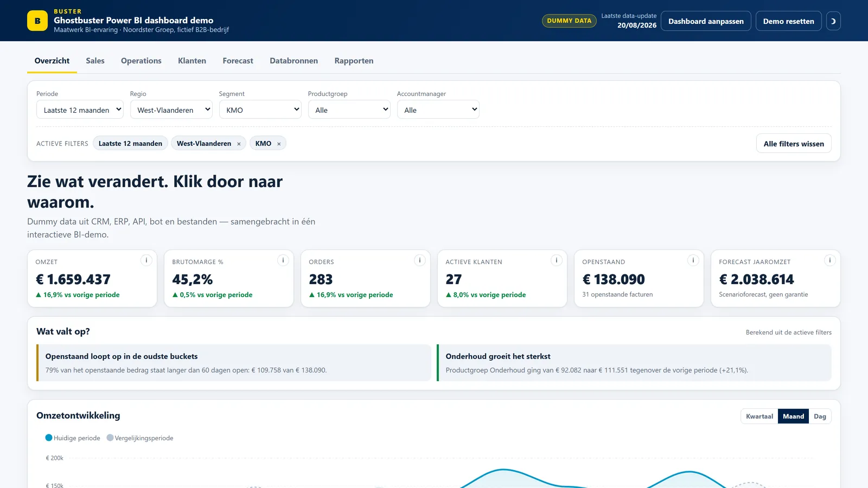Switch to the Klanten tab
This screenshot has width=868, height=488.
(192, 61)
